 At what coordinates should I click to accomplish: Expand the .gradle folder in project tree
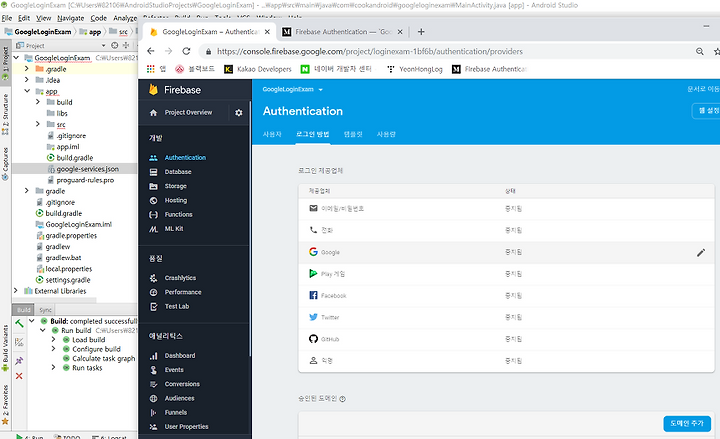[x=27, y=68]
